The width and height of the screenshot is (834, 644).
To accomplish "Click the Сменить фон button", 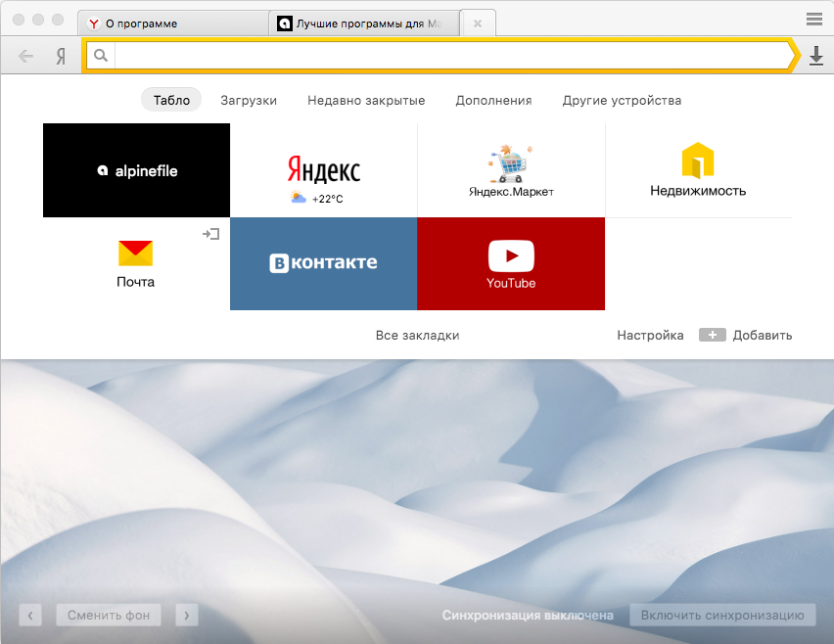I will 109,616.
